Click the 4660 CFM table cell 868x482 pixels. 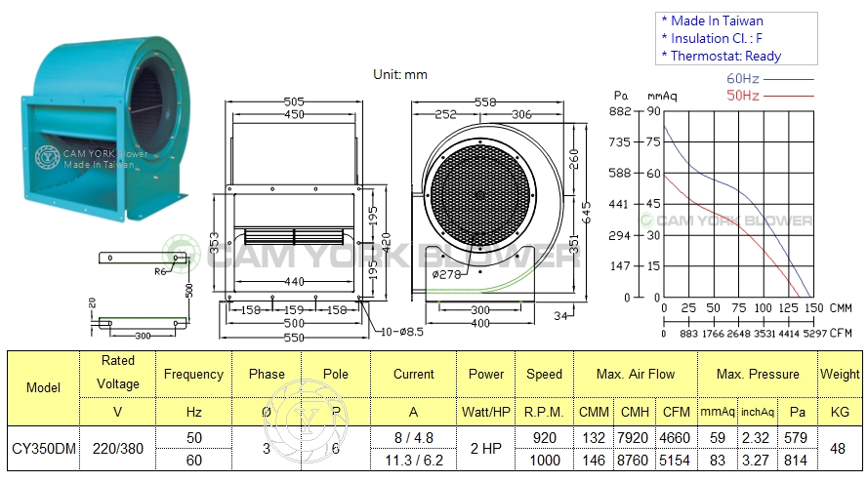click(x=675, y=438)
